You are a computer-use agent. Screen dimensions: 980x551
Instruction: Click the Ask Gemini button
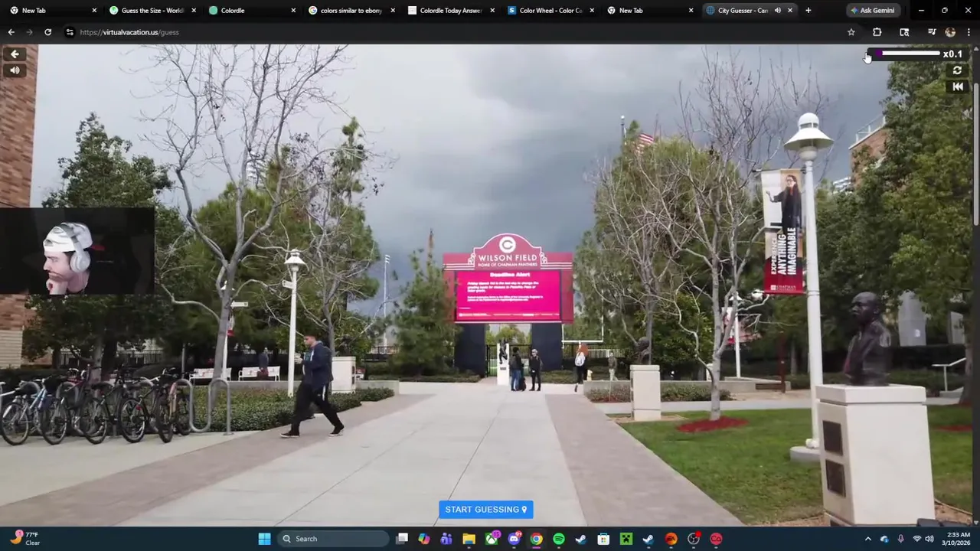tap(871, 10)
